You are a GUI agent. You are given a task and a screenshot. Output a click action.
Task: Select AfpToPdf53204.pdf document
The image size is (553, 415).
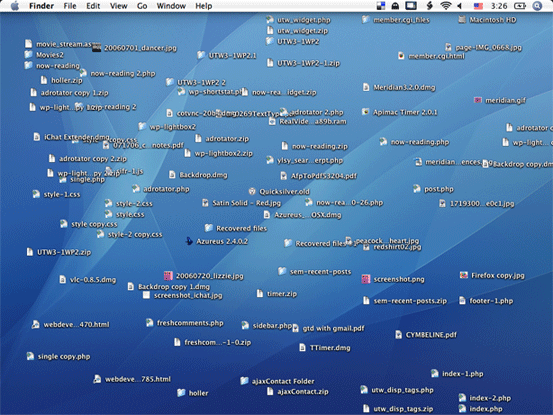pyautogui.click(x=318, y=176)
